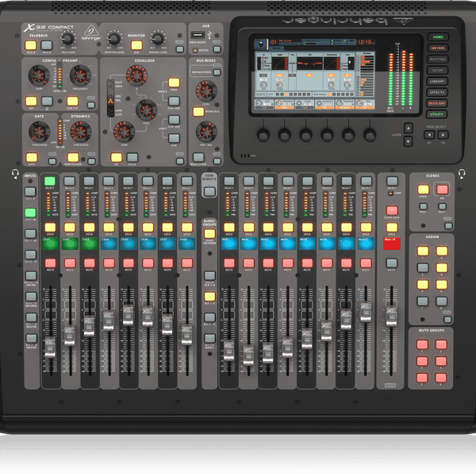Mute channel Ch04
This screenshot has width=476, height=476.
(x=109, y=263)
